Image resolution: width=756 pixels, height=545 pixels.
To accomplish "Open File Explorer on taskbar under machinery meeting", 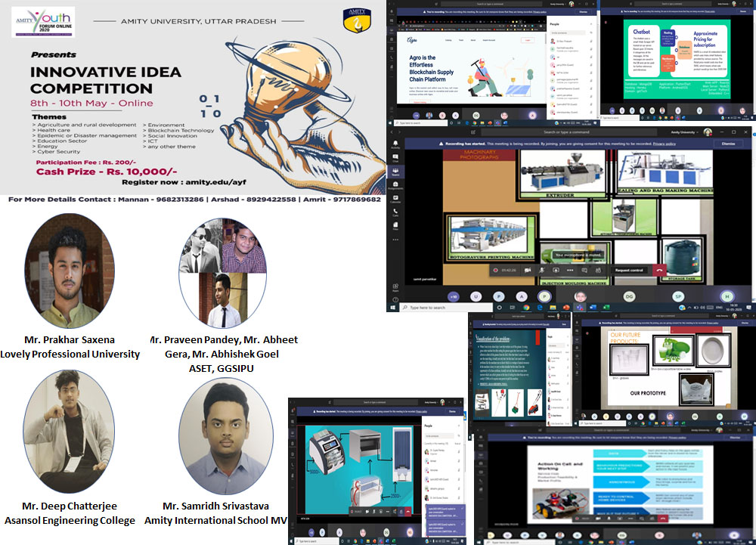I will (553, 308).
